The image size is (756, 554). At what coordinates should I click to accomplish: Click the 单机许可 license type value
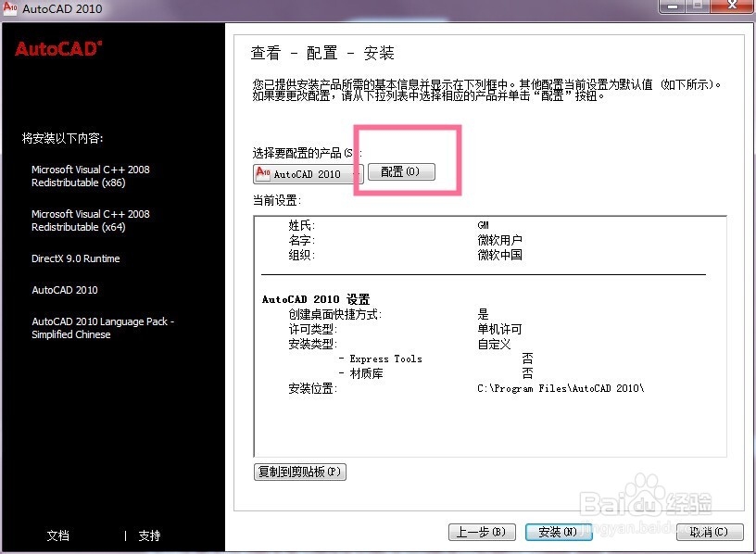(499, 329)
